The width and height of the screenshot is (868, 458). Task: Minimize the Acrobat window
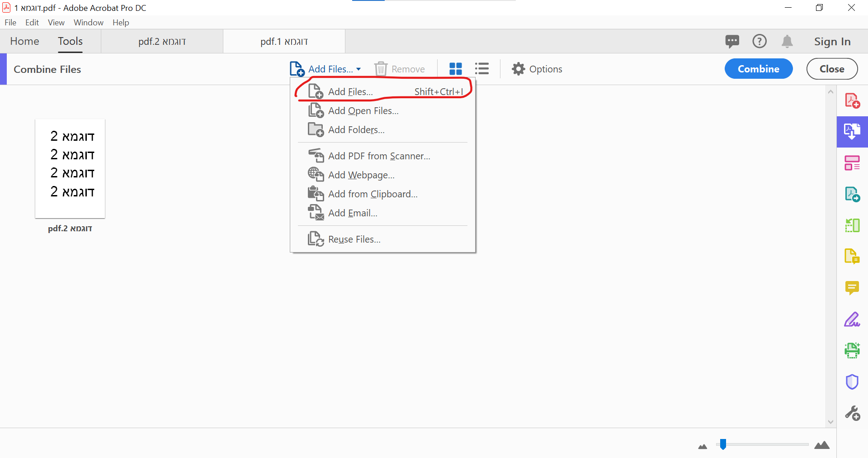pyautogui.click(x=788, y=8)
